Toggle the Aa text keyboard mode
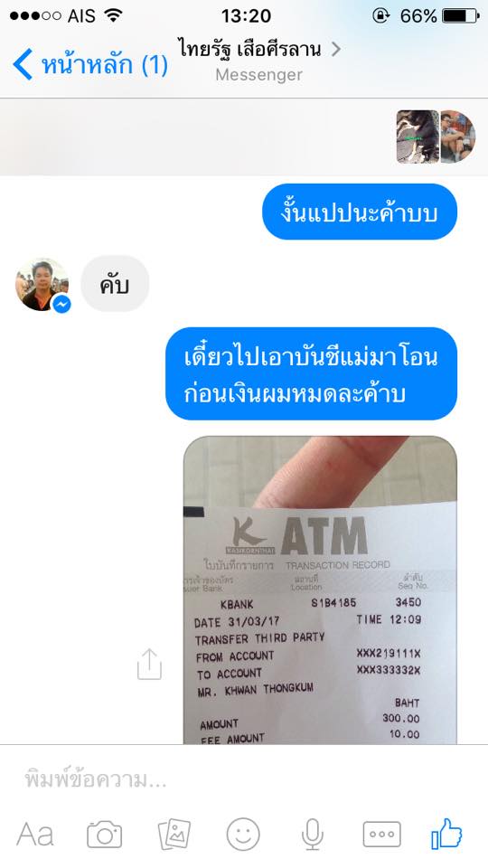488x868 pixels. [x=35, y=835]
